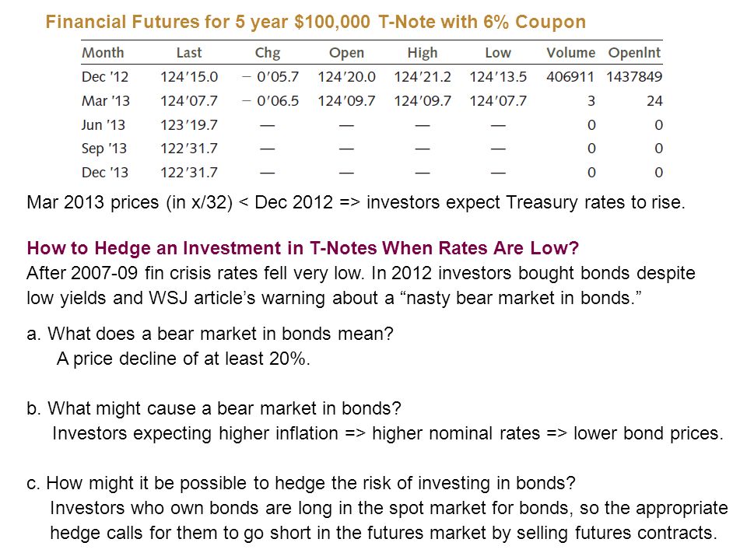Click the Low column header
The image size is (747, 560).
pyautogui.click(x=498, y=52)
